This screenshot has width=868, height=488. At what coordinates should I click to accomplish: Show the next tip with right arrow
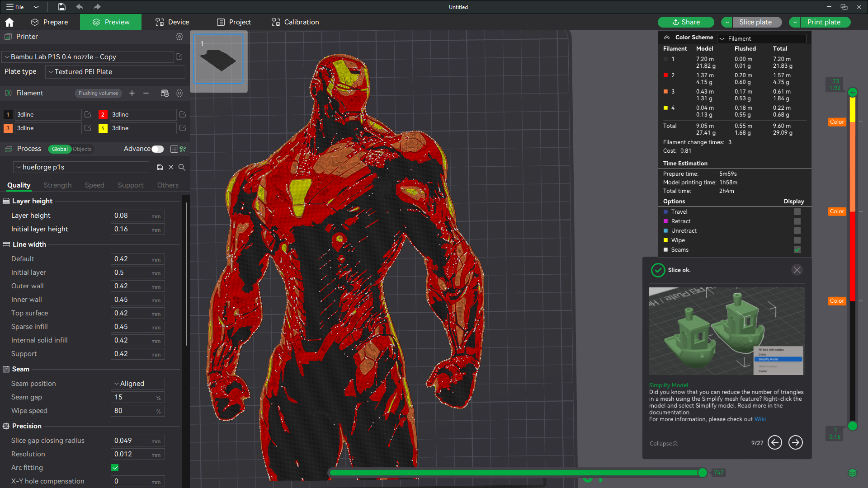796,442
